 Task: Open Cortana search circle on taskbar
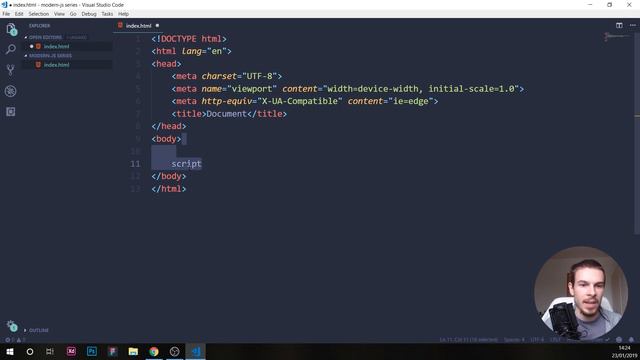[x=30, y=351]
